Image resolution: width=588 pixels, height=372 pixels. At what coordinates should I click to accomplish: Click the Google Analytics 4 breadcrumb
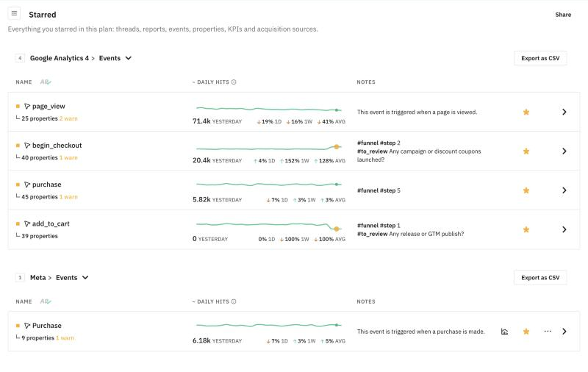coord(60,58)
